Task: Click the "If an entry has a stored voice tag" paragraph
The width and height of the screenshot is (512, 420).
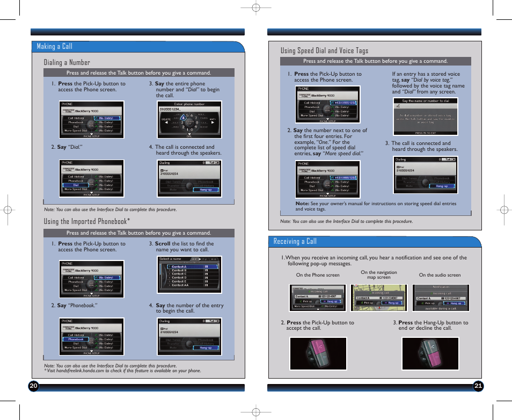Action: click(x=428, y=83)
